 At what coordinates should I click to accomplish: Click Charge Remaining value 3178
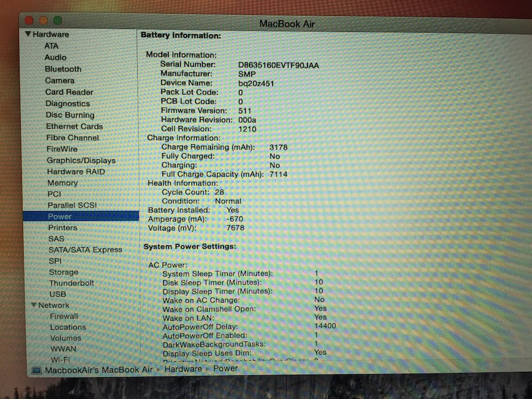click(x=278, y=147)
